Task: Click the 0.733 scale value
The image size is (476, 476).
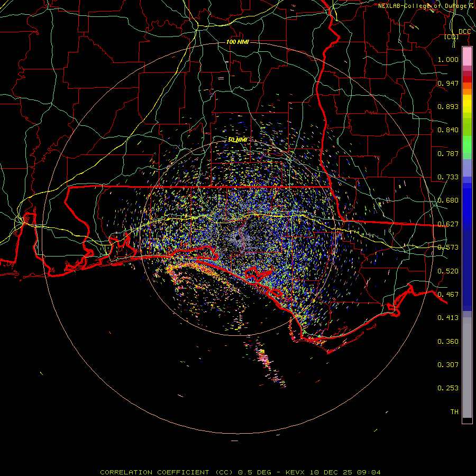Action: pyautogui.click(x=448, y=177)
